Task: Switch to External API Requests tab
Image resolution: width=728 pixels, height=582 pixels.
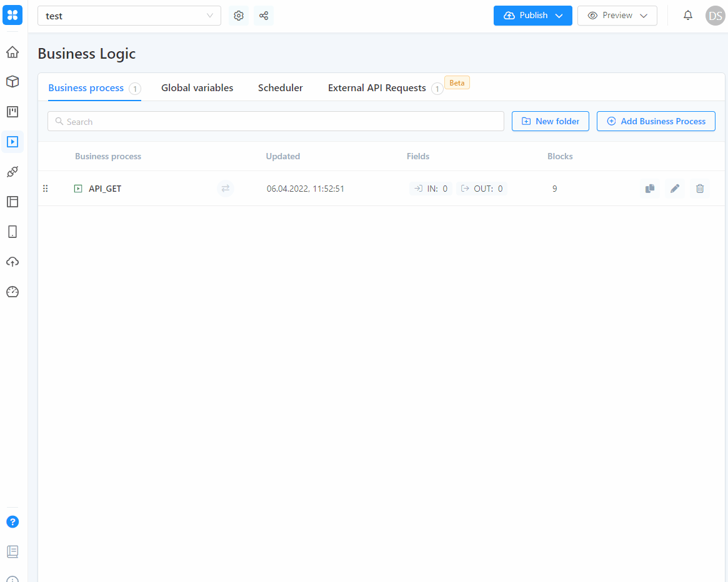Action: click(377, 88)
